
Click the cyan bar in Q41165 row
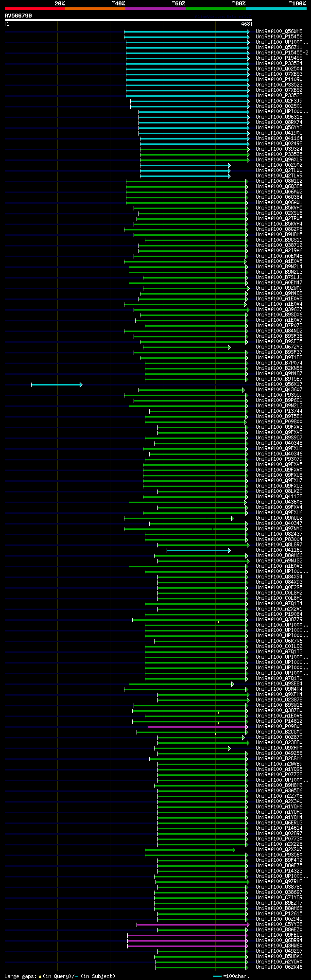[198, 550]
